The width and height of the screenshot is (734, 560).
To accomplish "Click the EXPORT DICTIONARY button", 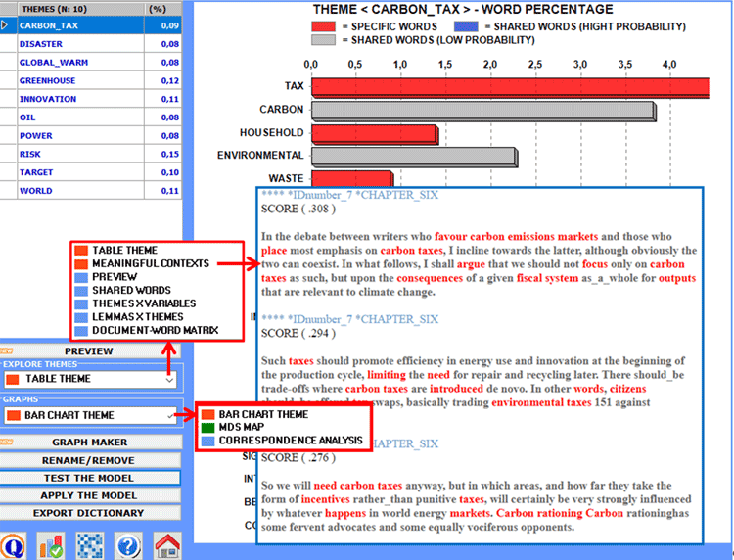I will pyautogui.click(x=91, y=513).
